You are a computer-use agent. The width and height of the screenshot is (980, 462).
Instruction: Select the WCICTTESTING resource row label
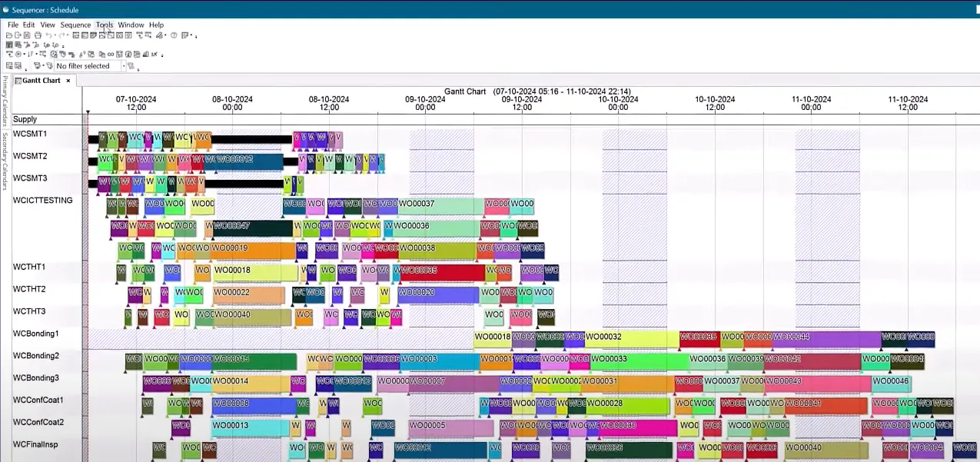[43, 201]
